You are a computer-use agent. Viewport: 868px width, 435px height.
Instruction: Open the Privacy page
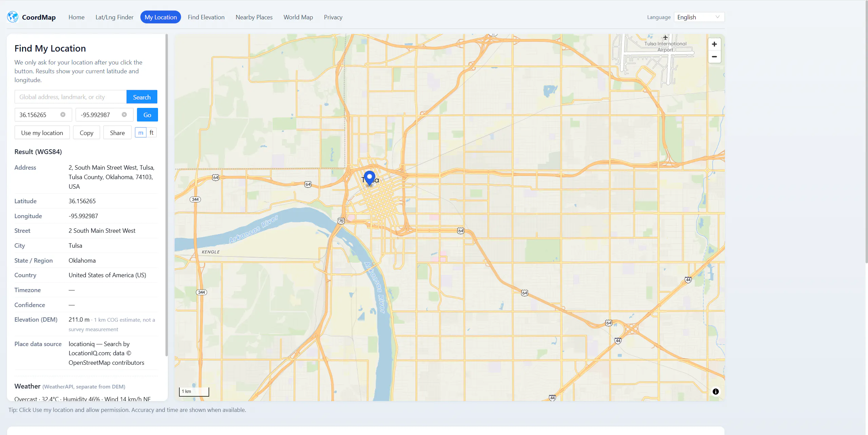333,17
